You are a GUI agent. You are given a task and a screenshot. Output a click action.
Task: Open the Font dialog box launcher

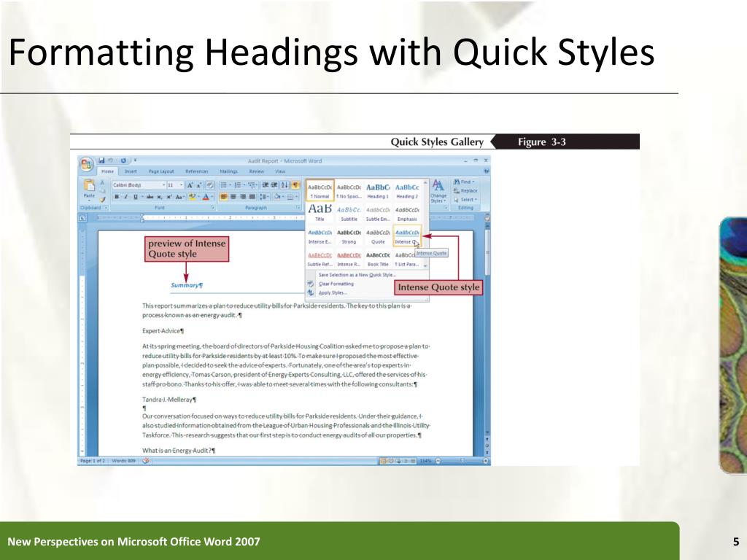pyautogui.click(x=212, y=207)
